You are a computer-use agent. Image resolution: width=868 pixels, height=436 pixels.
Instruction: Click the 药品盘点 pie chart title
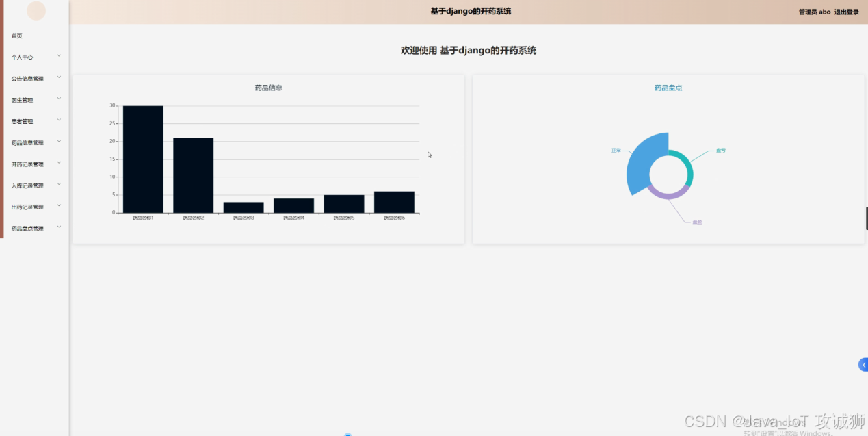(x=668, y=88)
